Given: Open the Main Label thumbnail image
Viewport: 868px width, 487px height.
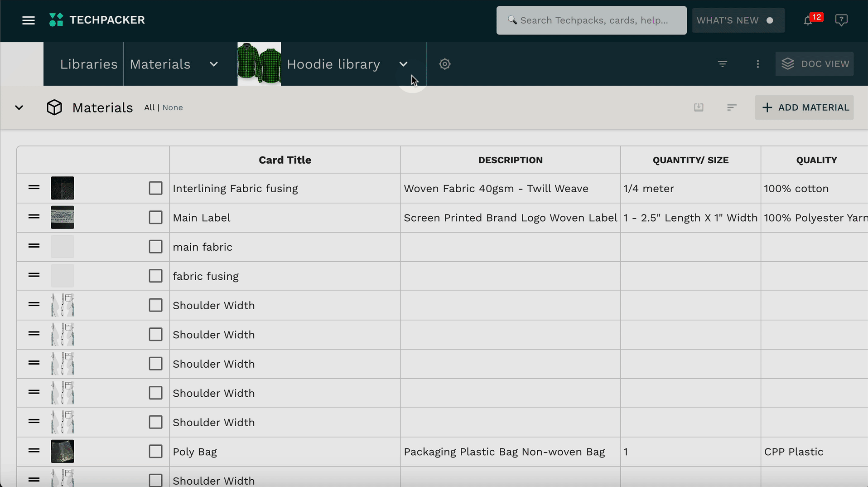Looking at the screenshot, I should [63, 217].
